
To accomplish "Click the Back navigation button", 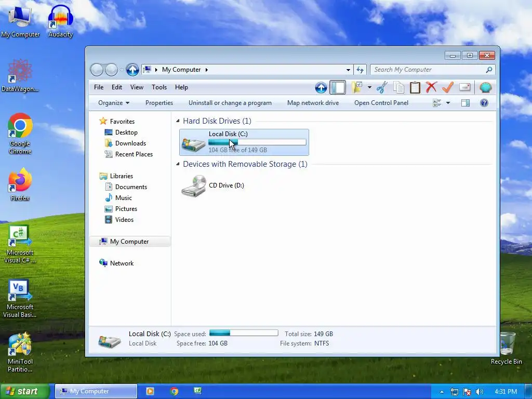I will [x=97, y=70].
